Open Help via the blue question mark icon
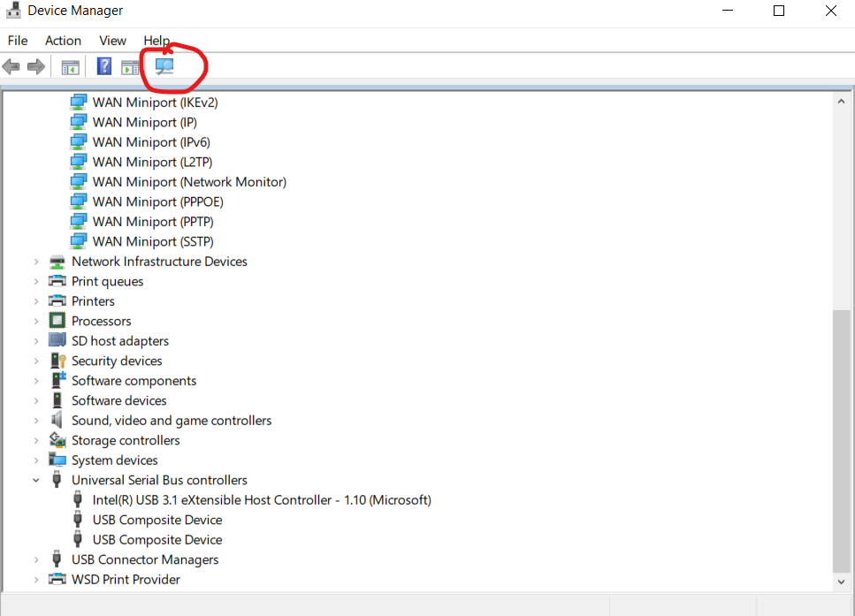 coord(104,66)
